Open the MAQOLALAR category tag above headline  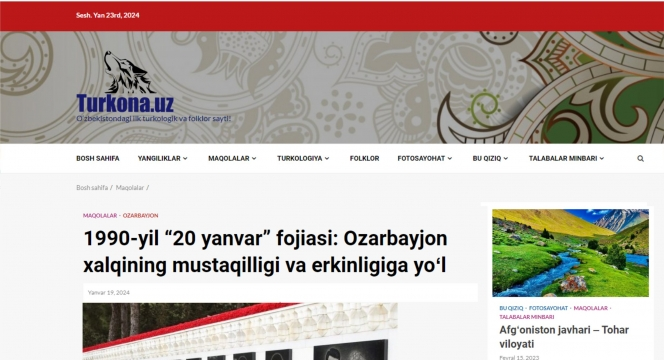coord(100,216)
